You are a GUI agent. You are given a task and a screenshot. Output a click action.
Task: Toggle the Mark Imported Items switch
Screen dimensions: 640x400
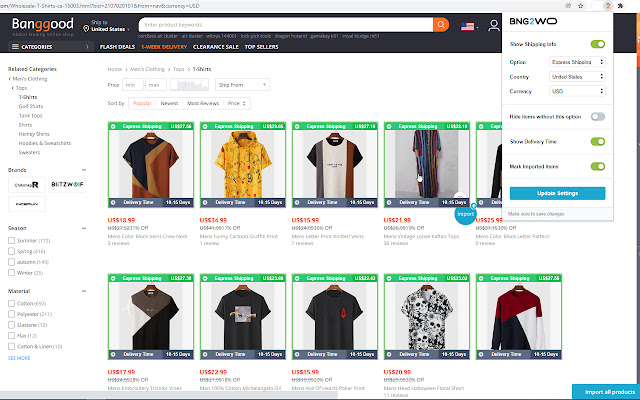coord(598,167)
